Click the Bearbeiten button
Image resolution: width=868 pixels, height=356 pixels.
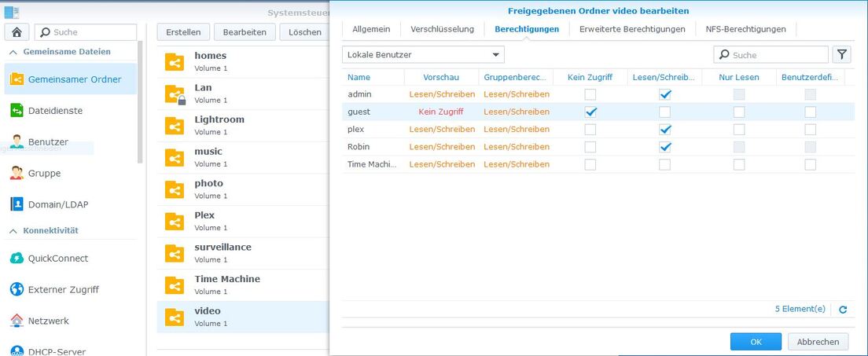245,32
